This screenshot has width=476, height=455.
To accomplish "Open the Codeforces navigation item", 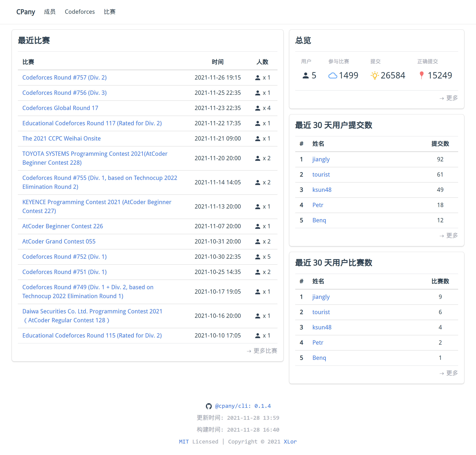I will [80, 12].
